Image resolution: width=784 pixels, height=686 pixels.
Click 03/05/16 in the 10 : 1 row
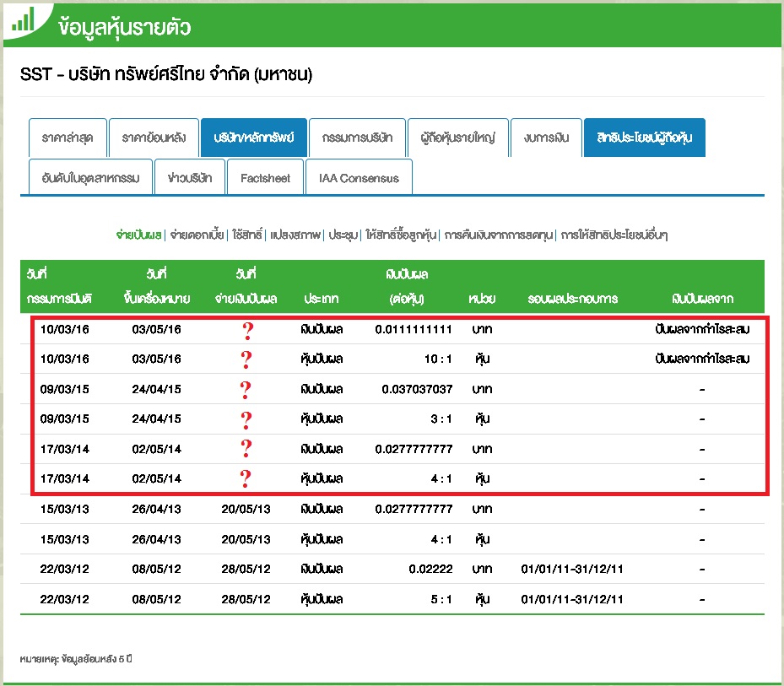point(156,359)
